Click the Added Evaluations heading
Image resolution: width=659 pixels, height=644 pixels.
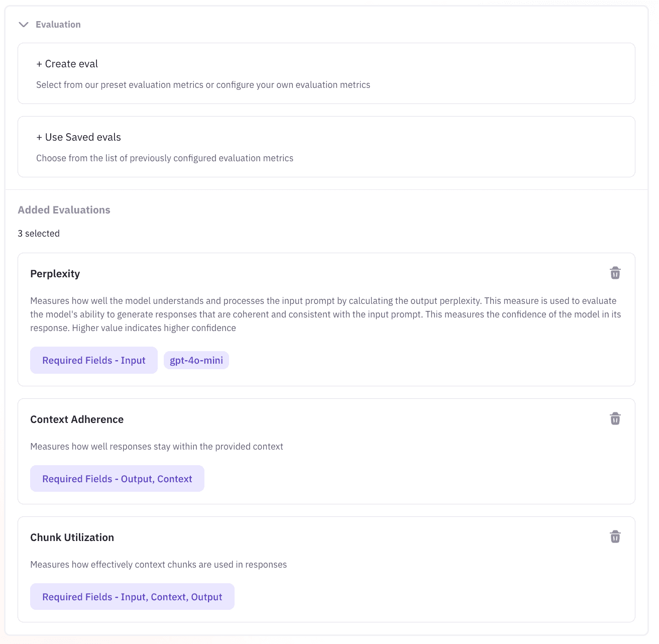tap(64, 210)
